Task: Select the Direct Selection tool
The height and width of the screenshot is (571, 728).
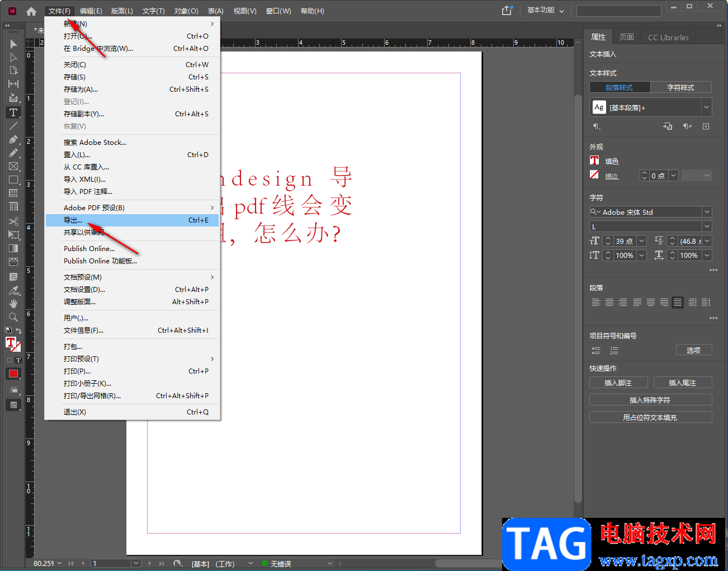Action: [x=13, y=57]
